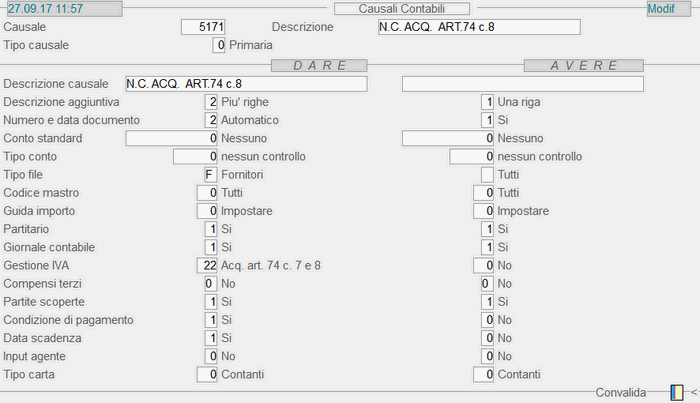Click the Gestione IVA Dare field 22
This screenshot has height=403, width=700.
click(x=207, y=265)
